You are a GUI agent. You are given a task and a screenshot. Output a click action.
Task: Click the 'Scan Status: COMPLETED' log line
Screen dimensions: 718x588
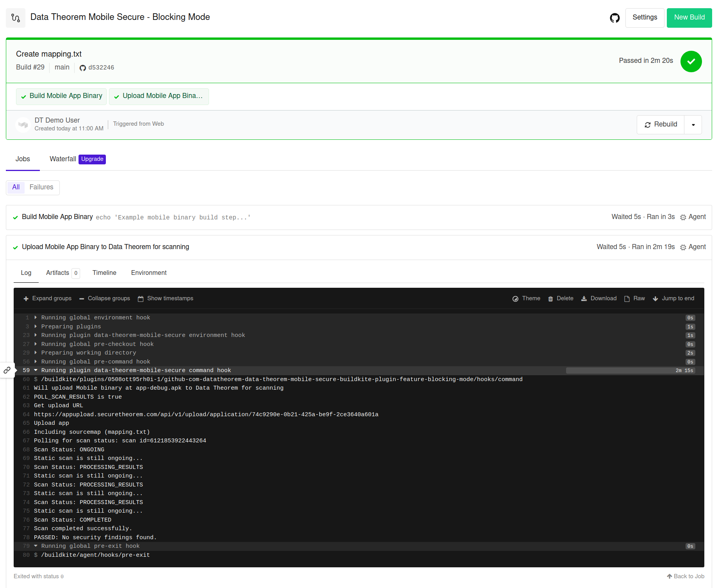[73, 520]
